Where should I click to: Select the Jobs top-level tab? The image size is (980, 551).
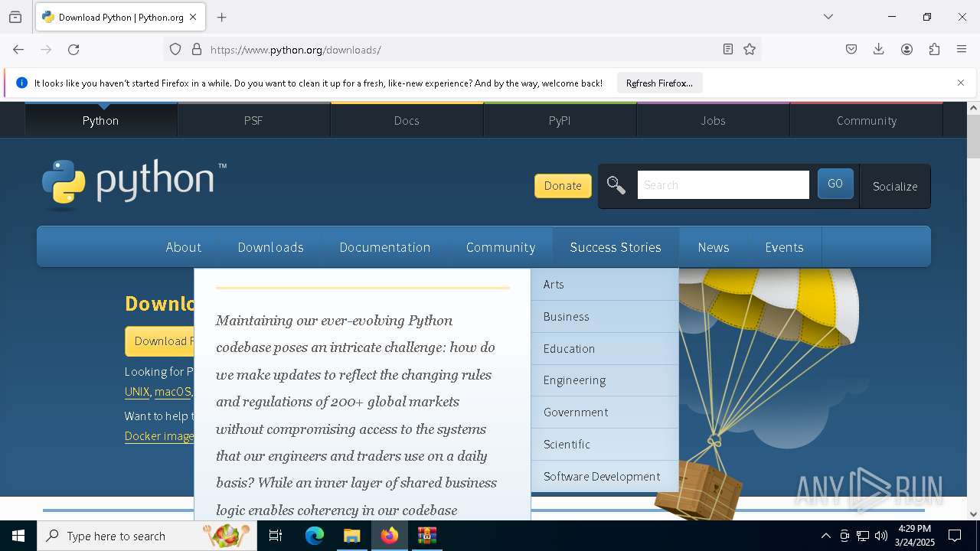click(713, 120)
